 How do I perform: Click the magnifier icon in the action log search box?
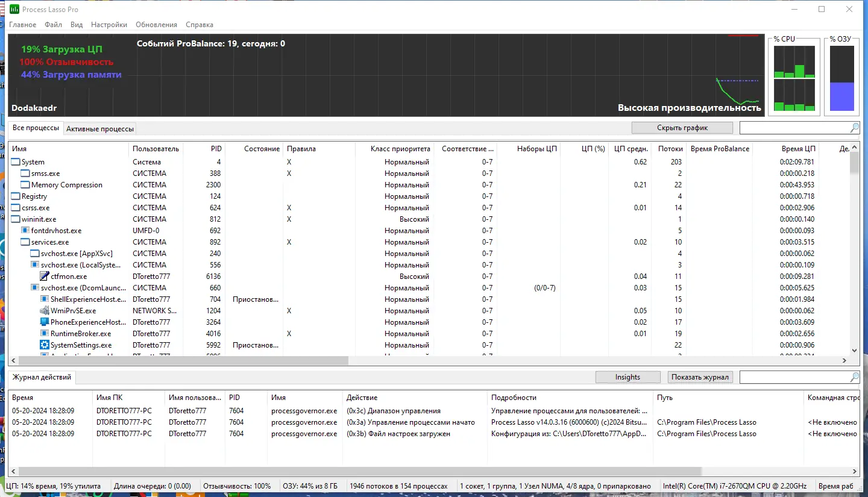click(854, 377)
